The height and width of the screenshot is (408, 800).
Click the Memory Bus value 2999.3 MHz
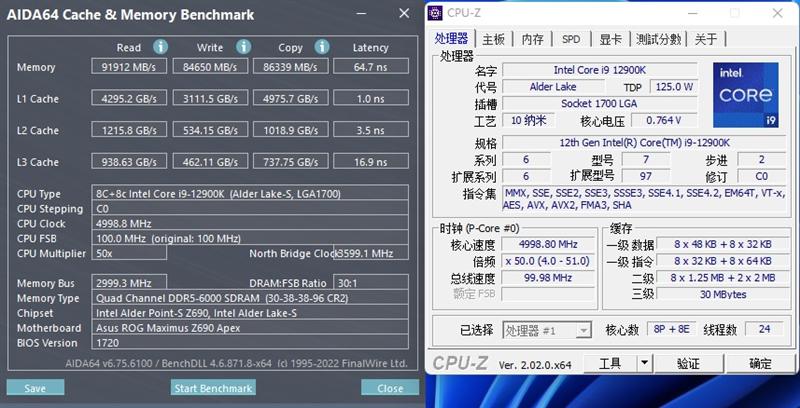(x=129, y=282)
